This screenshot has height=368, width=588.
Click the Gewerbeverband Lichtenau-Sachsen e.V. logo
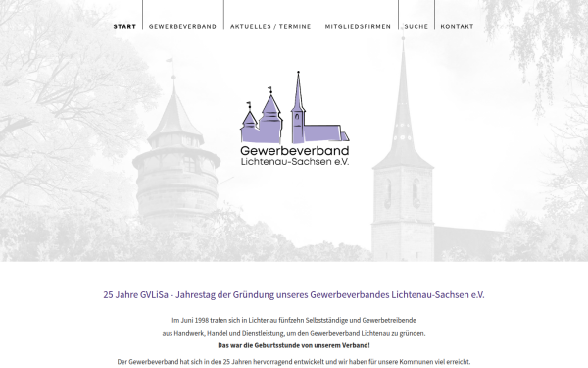[295, 119]
